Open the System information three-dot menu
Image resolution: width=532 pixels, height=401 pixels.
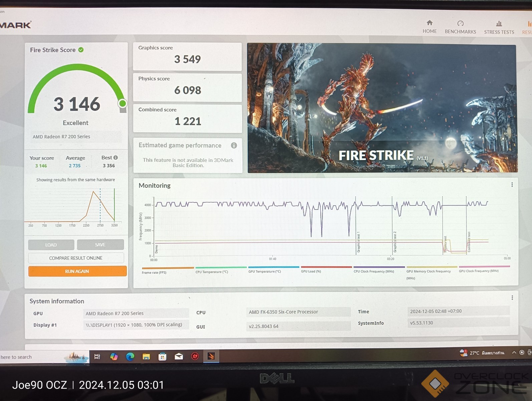[512, 298]
